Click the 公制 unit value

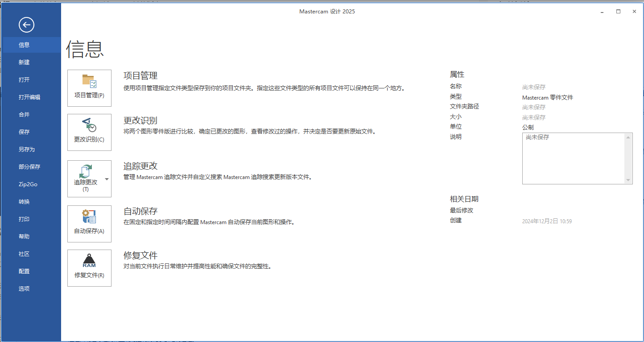[528, 127]
